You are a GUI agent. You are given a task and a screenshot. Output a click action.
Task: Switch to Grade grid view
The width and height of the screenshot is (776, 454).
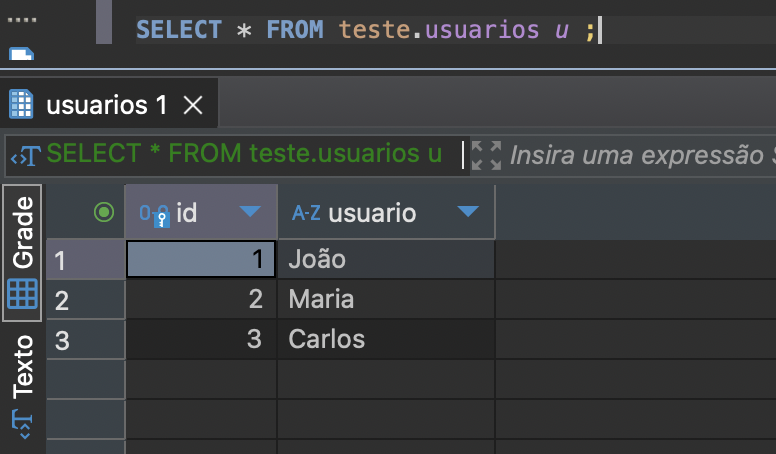tap(22, 252)
